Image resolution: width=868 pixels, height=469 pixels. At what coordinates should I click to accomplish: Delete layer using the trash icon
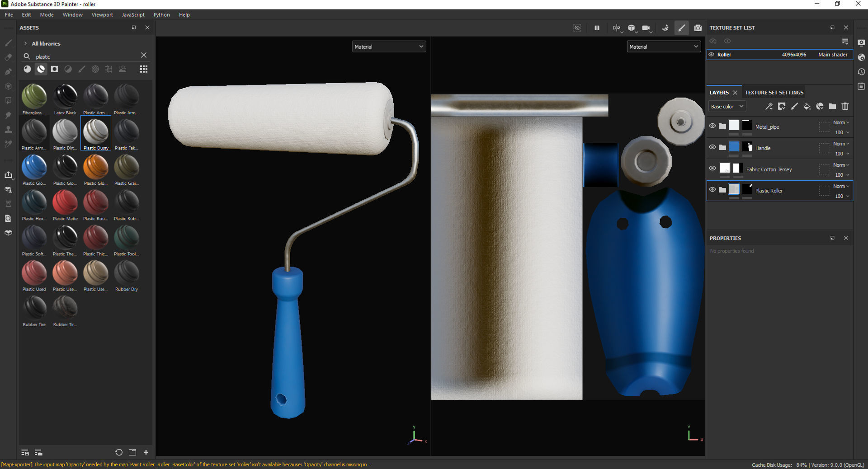pos(845,107)
